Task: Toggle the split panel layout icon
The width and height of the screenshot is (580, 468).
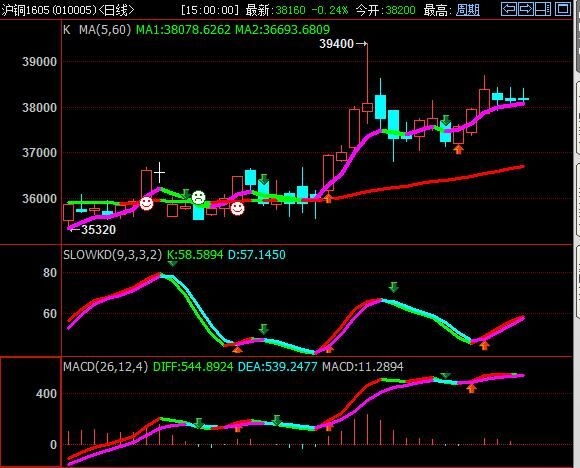Action: click(x=543, y=9)
